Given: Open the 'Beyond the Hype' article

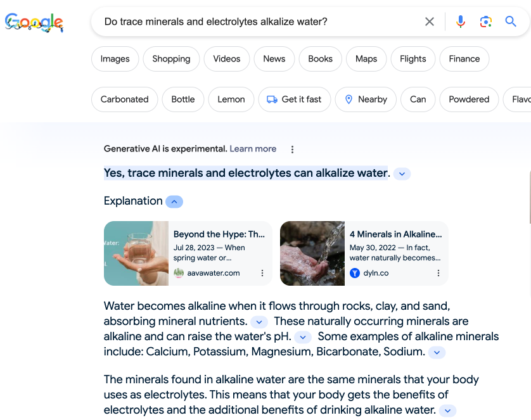Looking at the screenshot, I should (219, 234).
